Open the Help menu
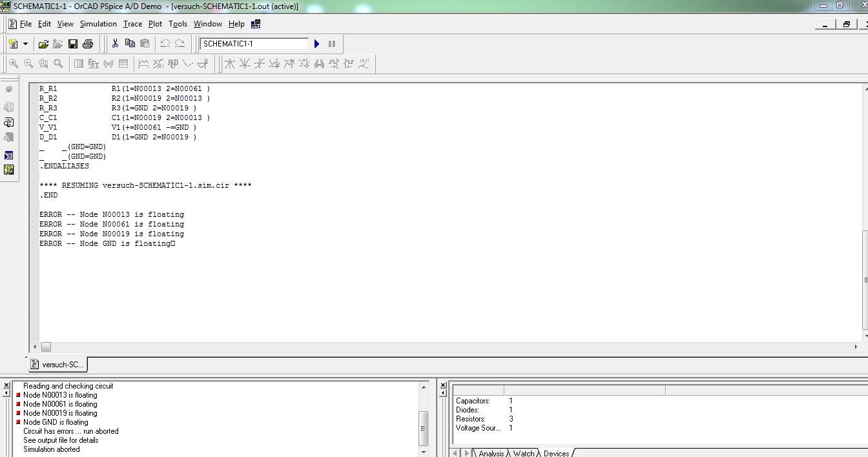The height and width of the screenshot is (457, 868). [236, 24]
